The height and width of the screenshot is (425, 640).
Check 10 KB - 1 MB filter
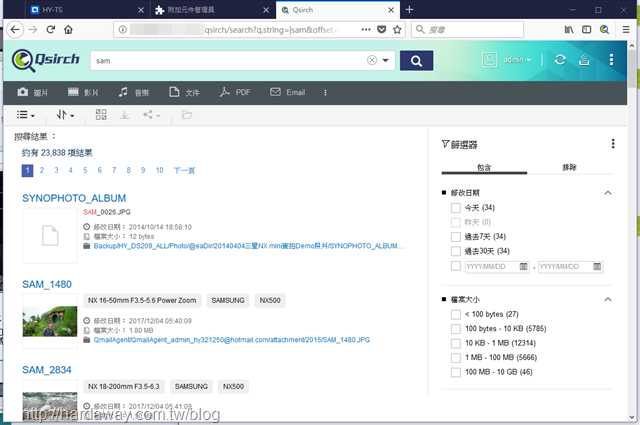click(456, 343)
